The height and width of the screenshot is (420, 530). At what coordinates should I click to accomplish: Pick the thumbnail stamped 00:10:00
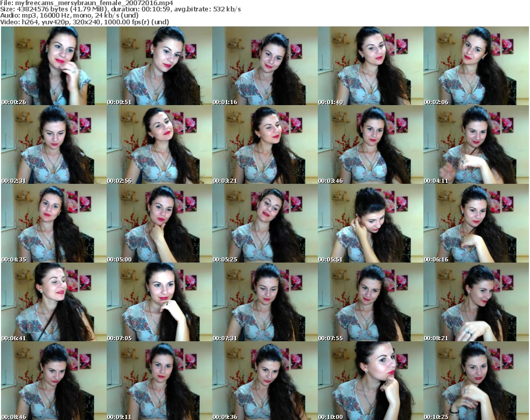(371, 381)
